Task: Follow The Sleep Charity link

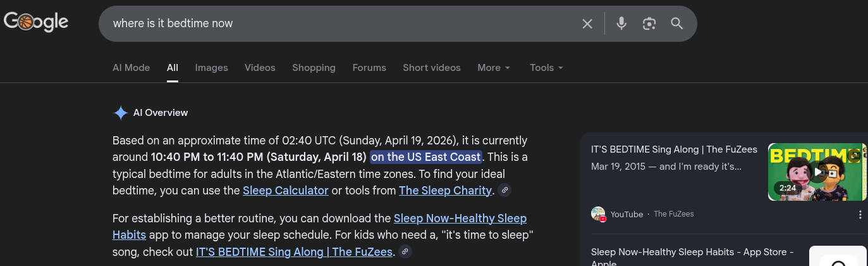Action: 445,190
